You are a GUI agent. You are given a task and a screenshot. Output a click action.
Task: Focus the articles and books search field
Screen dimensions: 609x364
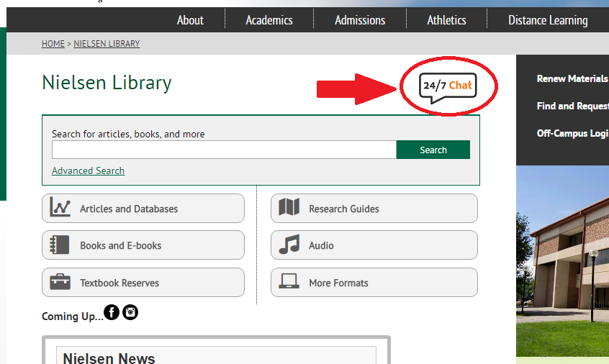[224, 150]
